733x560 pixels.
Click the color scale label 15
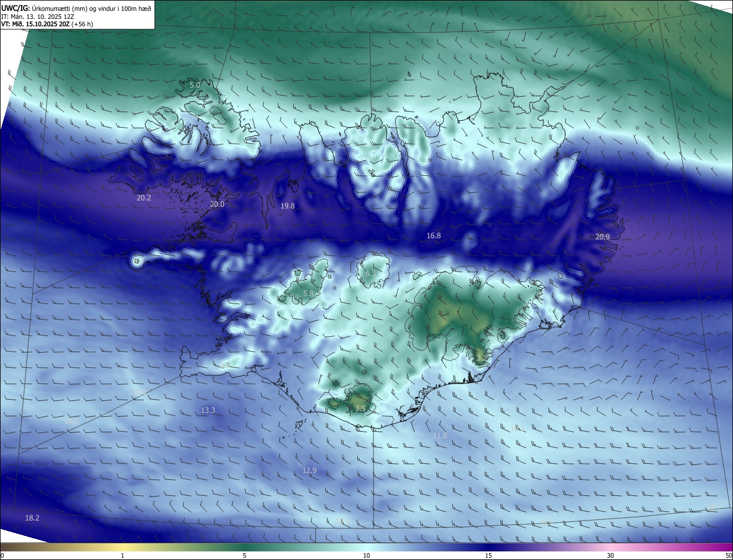click(x=488, y=555)
